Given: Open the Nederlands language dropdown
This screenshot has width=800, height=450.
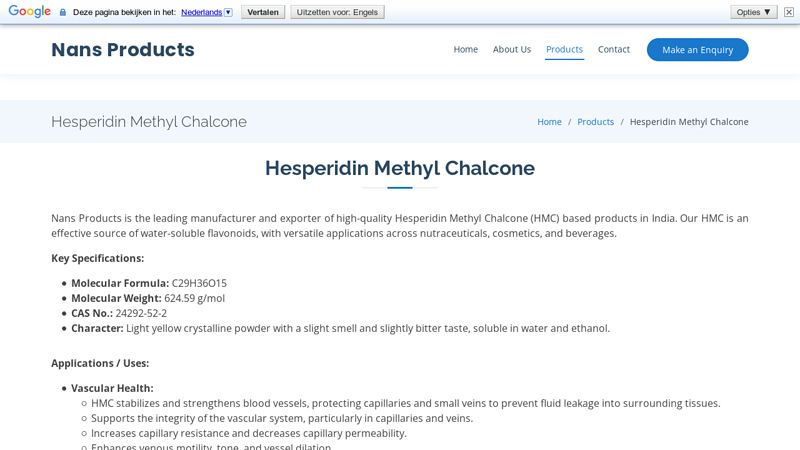Looking at the screenshot, I should [206, 12].
